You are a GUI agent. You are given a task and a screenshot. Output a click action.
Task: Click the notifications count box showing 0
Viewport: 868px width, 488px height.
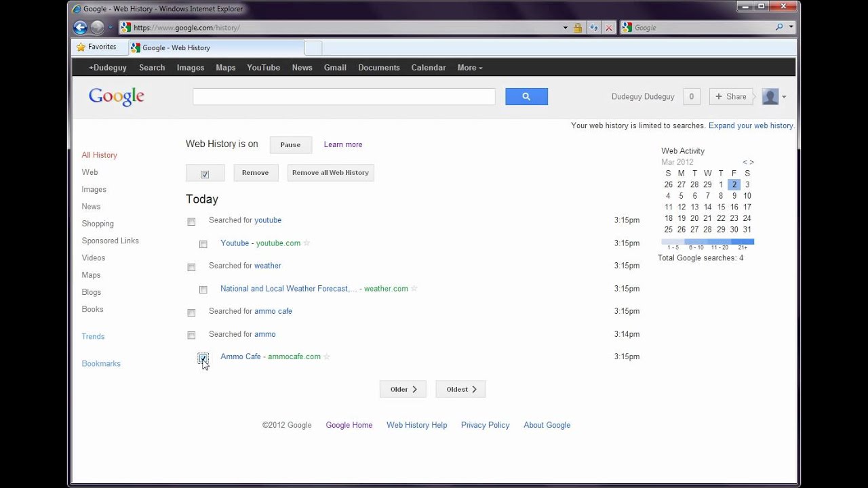click(x=691, y=96)
